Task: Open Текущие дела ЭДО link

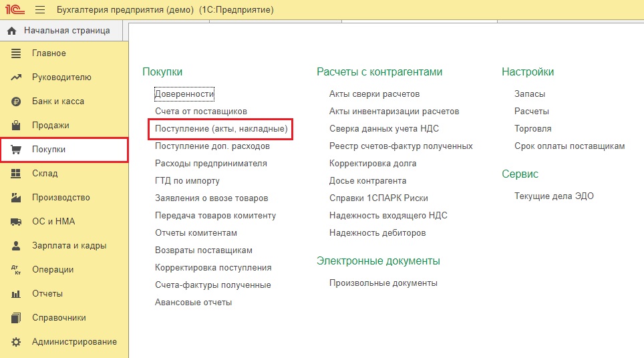Action: point(554,196)
